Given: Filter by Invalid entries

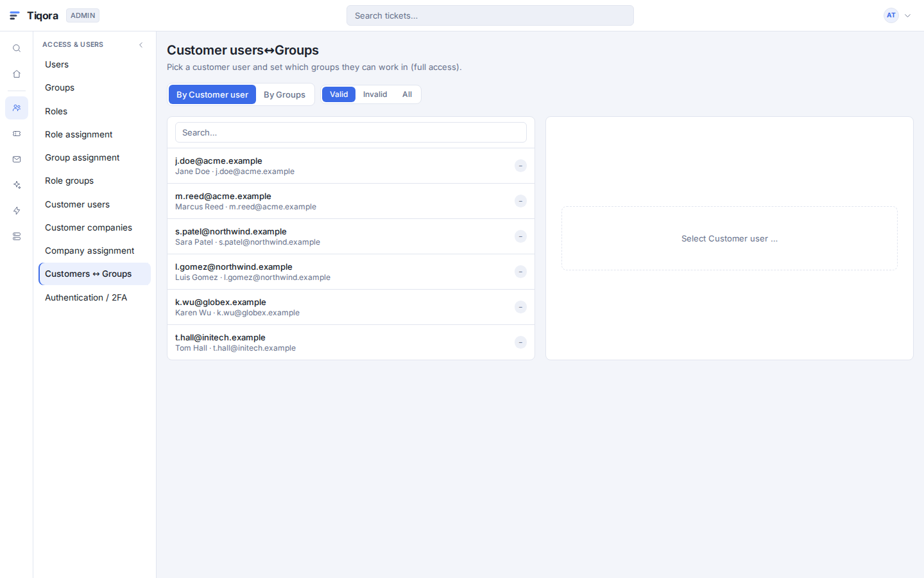Looking at the screenshot, I should click(x=375, y=94).
